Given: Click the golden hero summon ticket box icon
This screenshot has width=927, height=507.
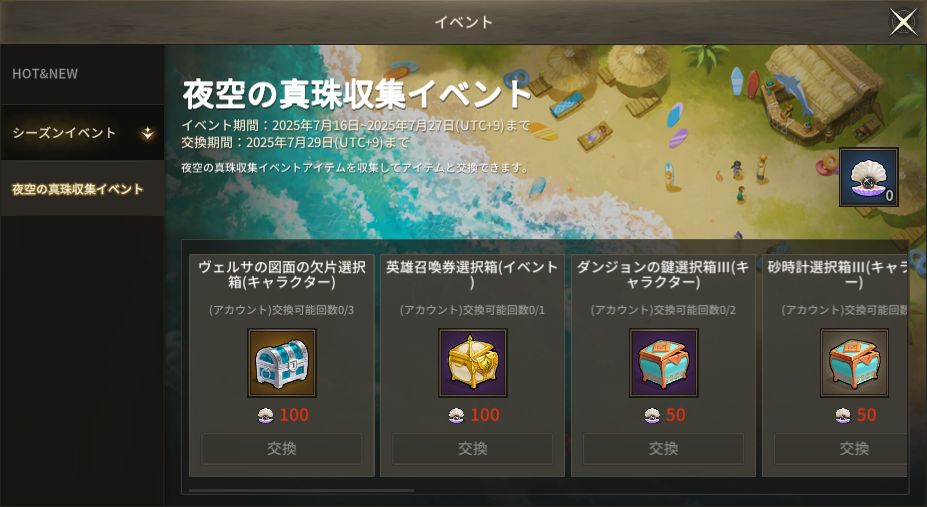Looking at the screenshot, I should (472, 363).
